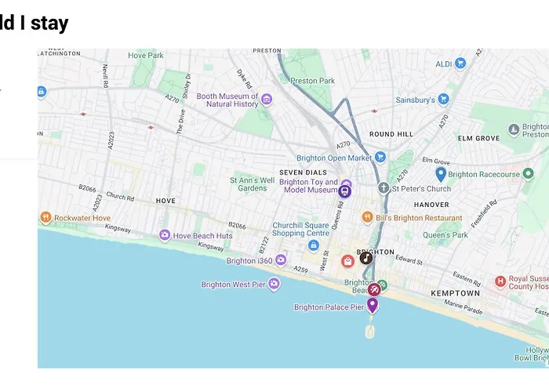
Task: Select the purple train station icon
Action: (x=345, y=191)
